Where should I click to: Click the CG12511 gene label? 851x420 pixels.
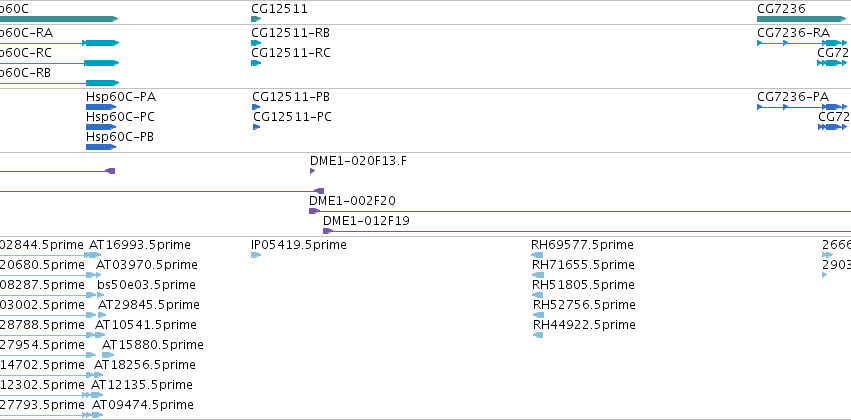(x=280, y=9)
